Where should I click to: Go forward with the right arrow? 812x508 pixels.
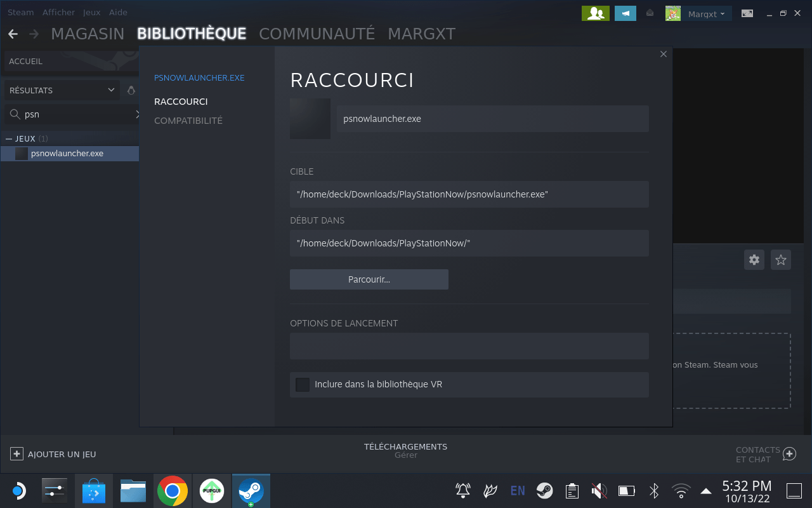click(x=34, y=34)
